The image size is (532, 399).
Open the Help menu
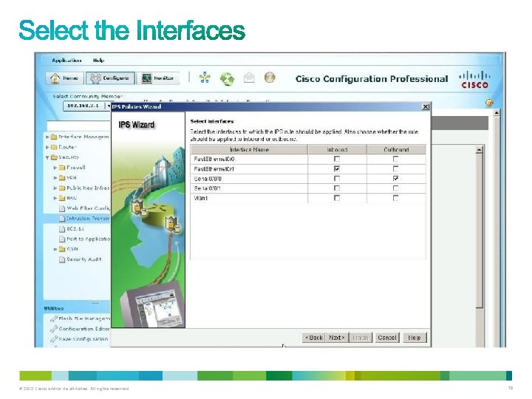(x=98, y=61)
